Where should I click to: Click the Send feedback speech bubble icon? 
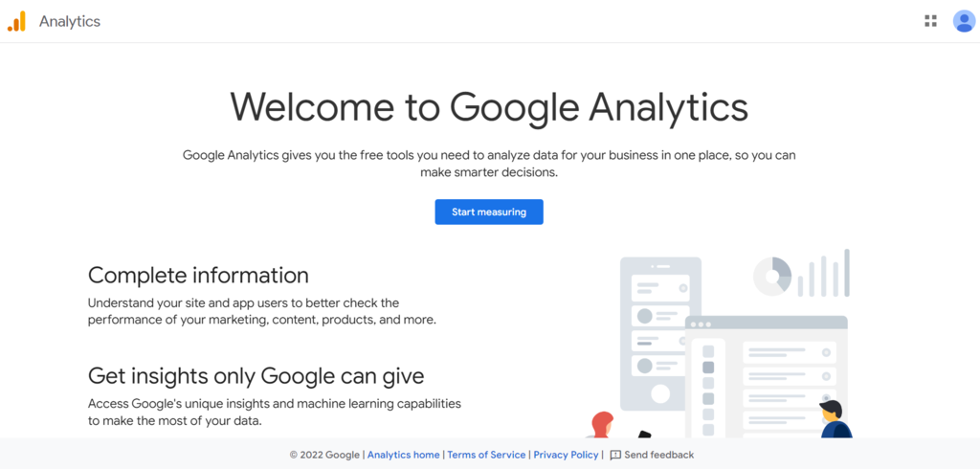coord(615,455)
